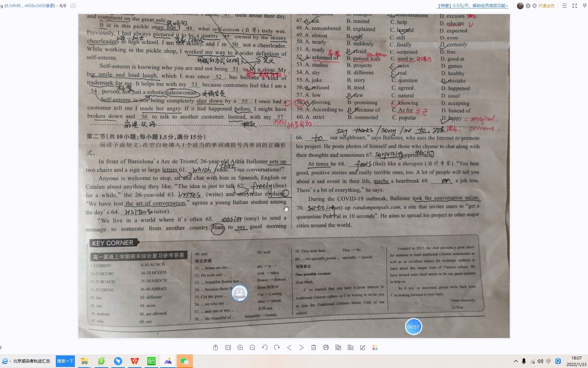Click the member crown icon
The height and width of the screenshot is (368, 588).
tap(535, 6)
